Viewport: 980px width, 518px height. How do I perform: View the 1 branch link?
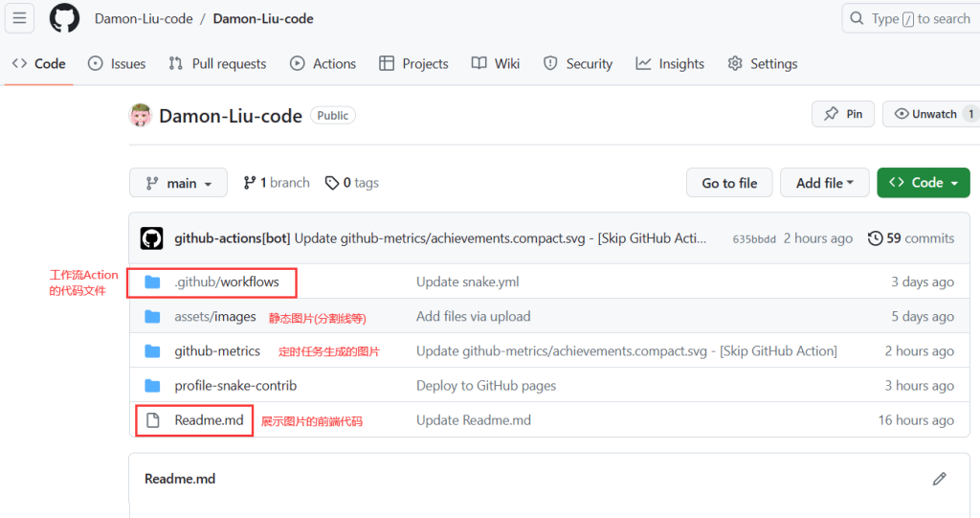coord(277,183)
